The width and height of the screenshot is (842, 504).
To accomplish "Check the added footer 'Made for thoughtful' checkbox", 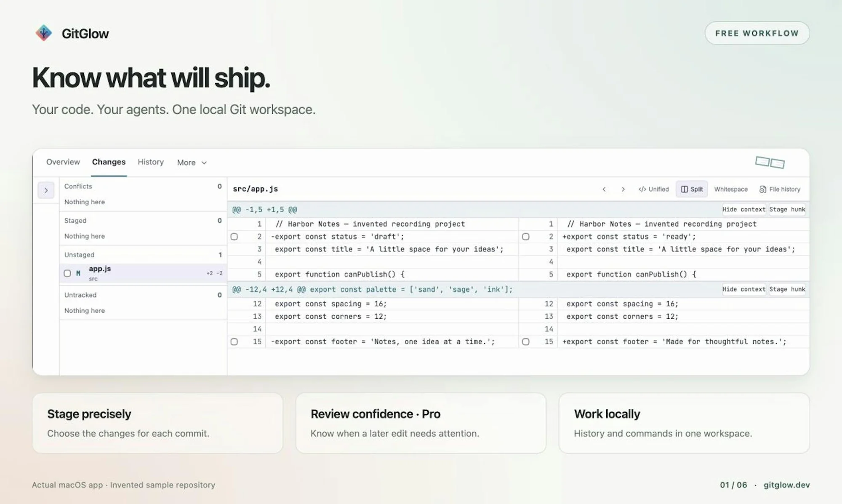I will tap(526, 342).
